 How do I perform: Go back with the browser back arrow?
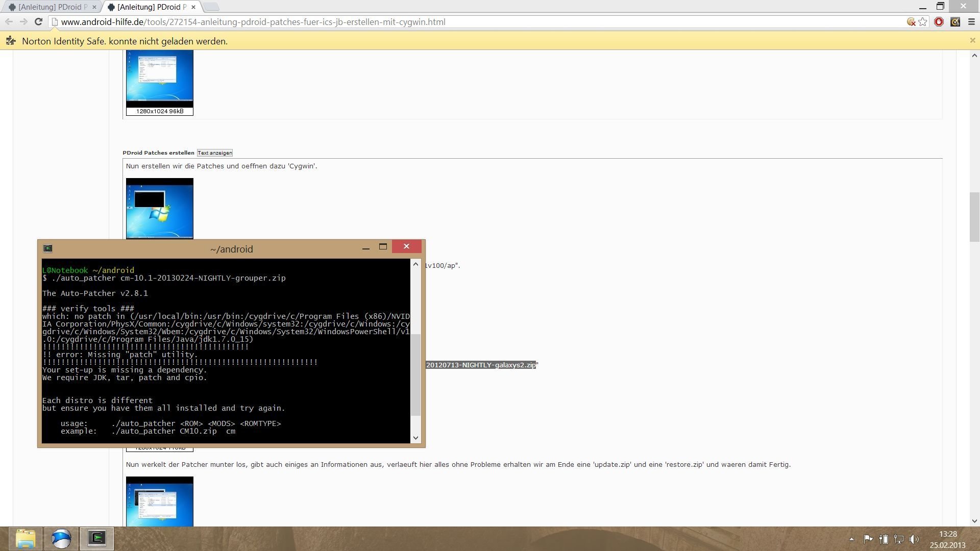[x=9, y=22]
